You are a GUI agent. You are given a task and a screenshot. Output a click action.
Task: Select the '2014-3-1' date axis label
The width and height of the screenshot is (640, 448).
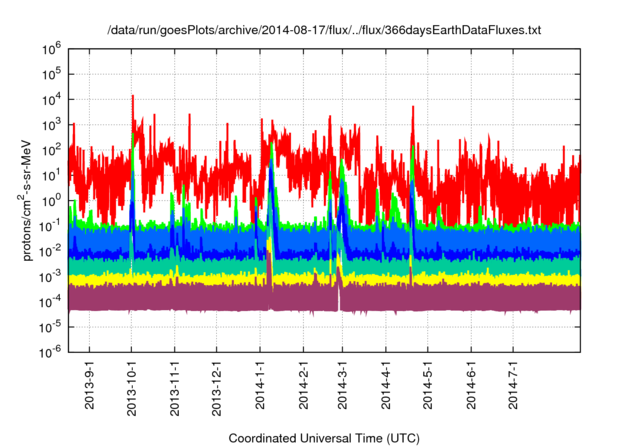click(342, 386)
